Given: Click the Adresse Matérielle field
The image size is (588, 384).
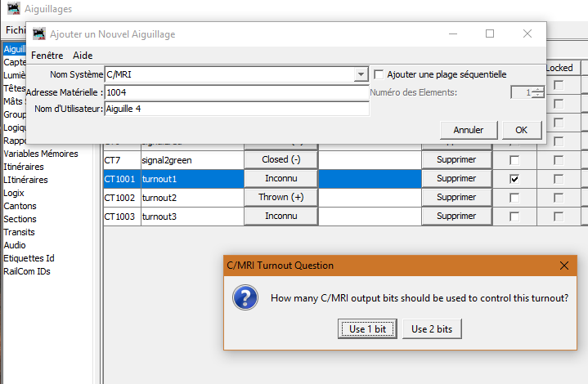Looking at the screenshot, I should point(236,92).
